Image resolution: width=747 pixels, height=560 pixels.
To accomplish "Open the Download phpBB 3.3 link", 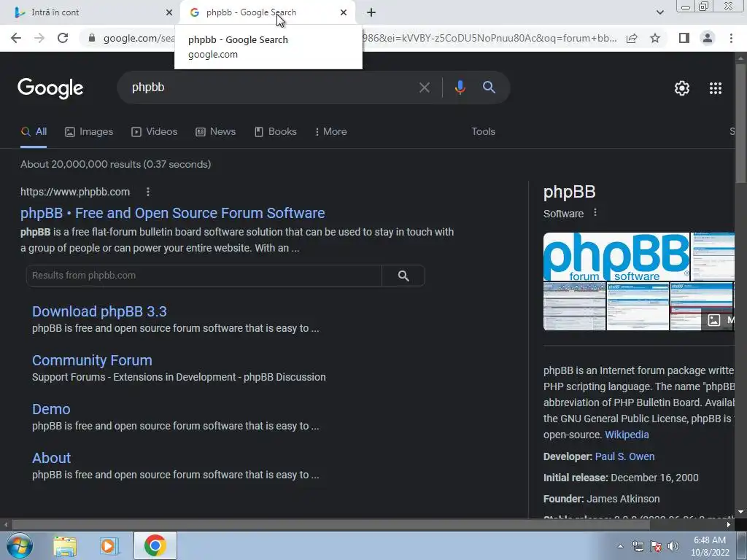I will click(99, 311).
